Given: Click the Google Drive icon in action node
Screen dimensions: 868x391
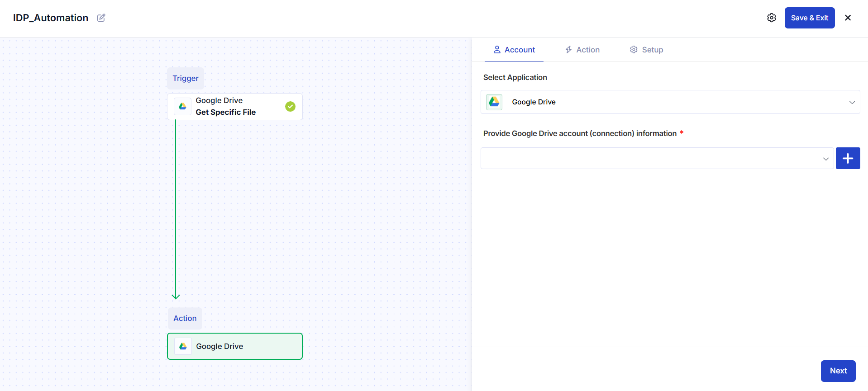Looking at the screenshot, I should (x=183, y=346).
